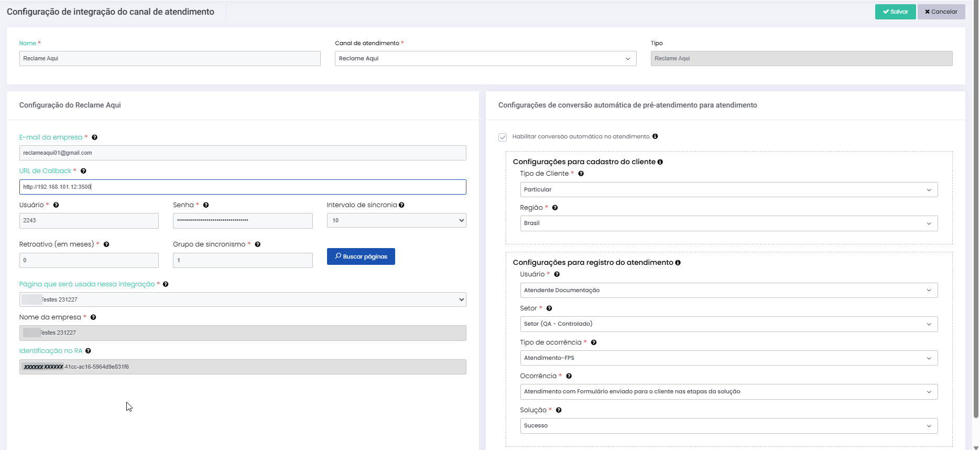This screenshot has height=450, width=980.
Task: Open the Setor dropdown
Action: 728,324
